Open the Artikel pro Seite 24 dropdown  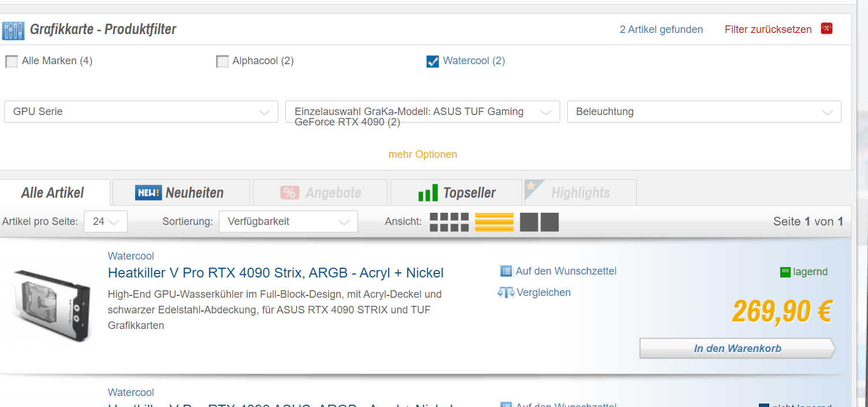point(106,221)
